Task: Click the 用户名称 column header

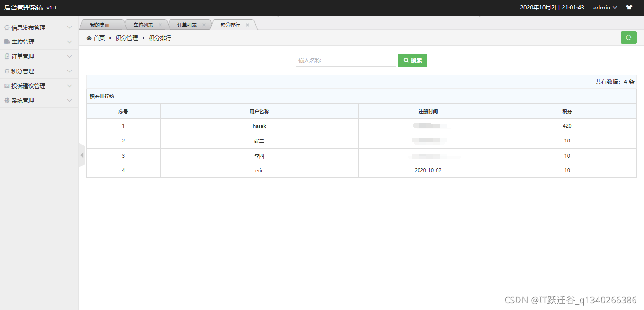Action: pos(259,111)
